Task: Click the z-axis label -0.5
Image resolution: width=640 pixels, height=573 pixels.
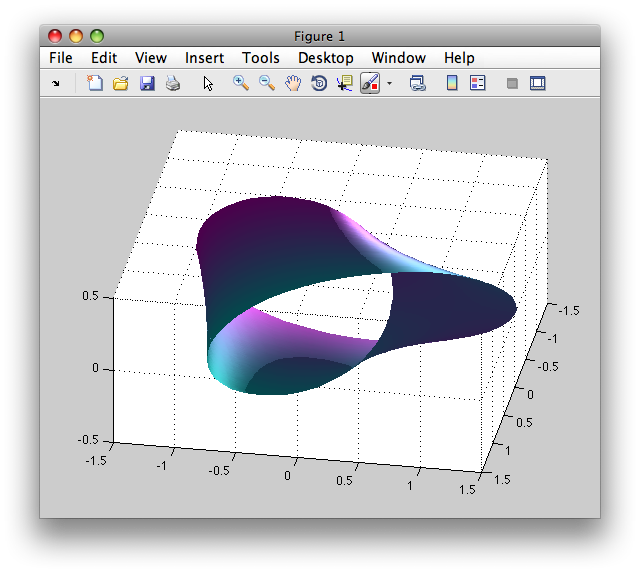Action: tap(88, 440)
